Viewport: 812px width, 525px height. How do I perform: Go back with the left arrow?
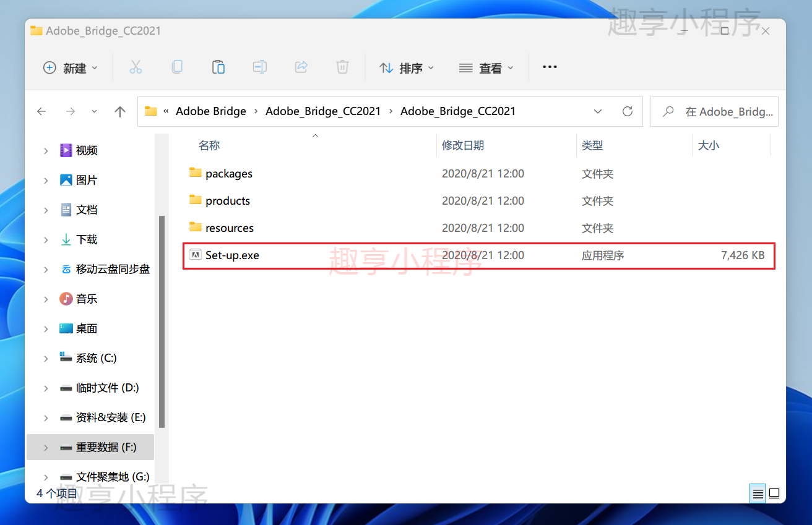point(41,111)
